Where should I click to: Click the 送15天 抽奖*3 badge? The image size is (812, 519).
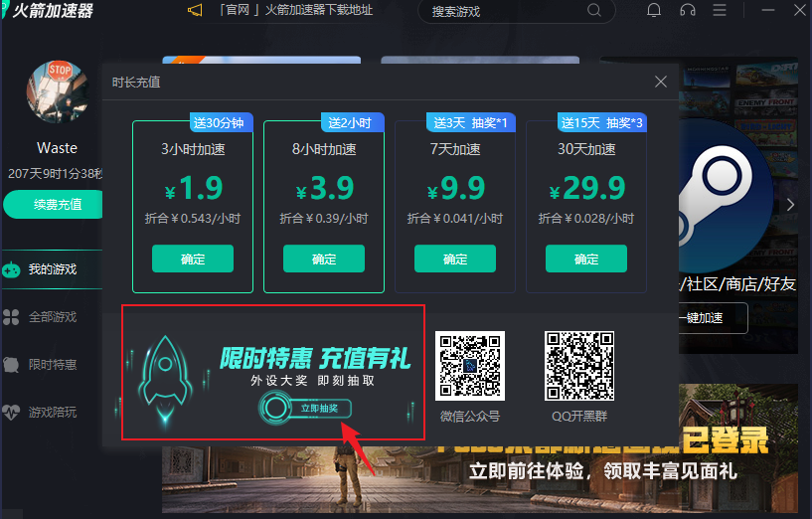[601, 122]
